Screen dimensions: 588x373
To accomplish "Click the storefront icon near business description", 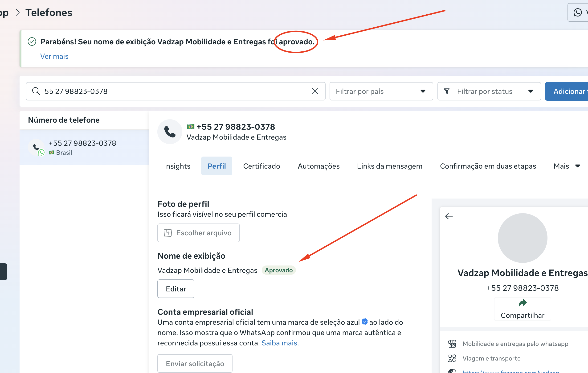I will (452, 344).
